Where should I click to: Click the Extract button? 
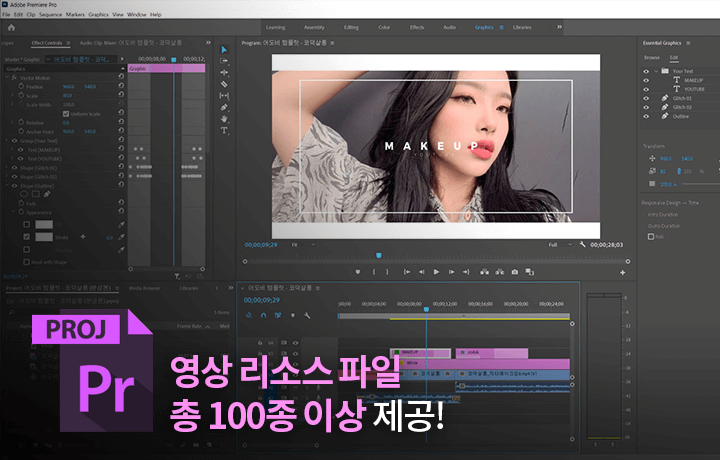tap(500, 272)
